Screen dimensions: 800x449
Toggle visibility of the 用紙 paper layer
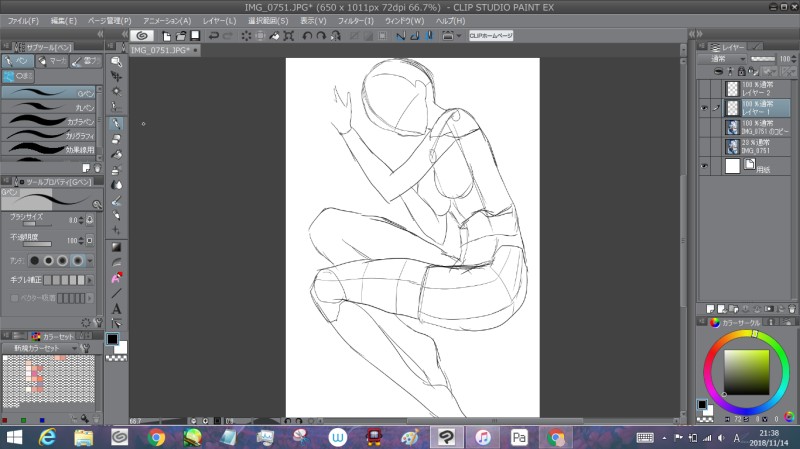click(705, 166)
